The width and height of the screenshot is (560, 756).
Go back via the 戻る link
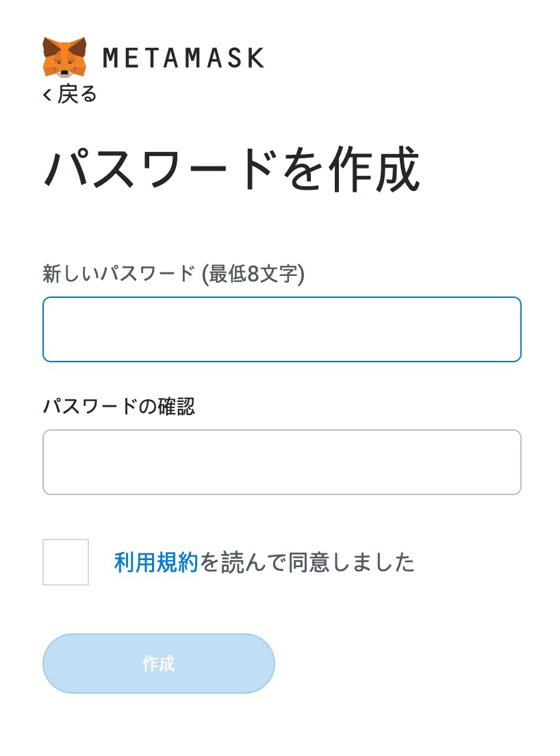(77, 94)
